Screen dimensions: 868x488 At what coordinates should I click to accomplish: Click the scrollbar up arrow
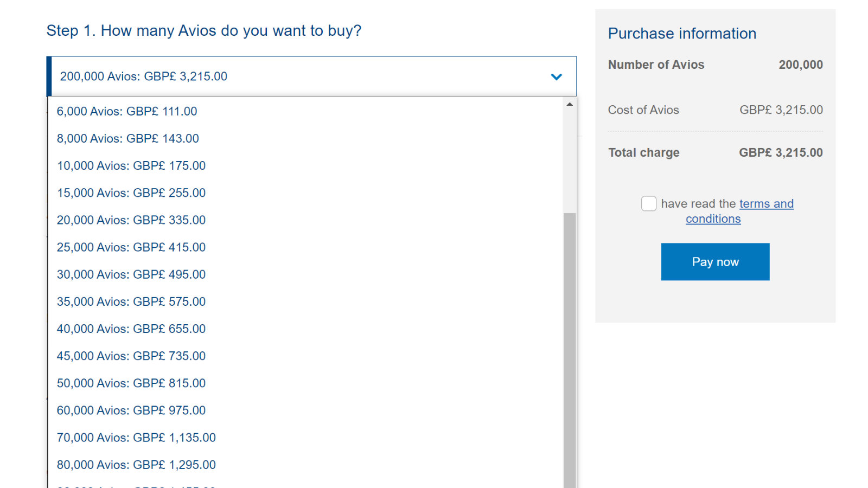[570, 104]
